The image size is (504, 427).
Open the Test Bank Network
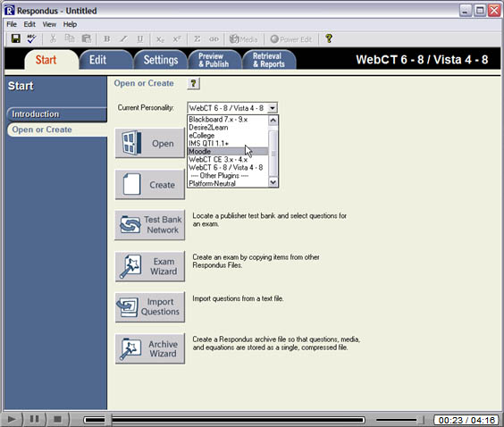tap(150, 225)
